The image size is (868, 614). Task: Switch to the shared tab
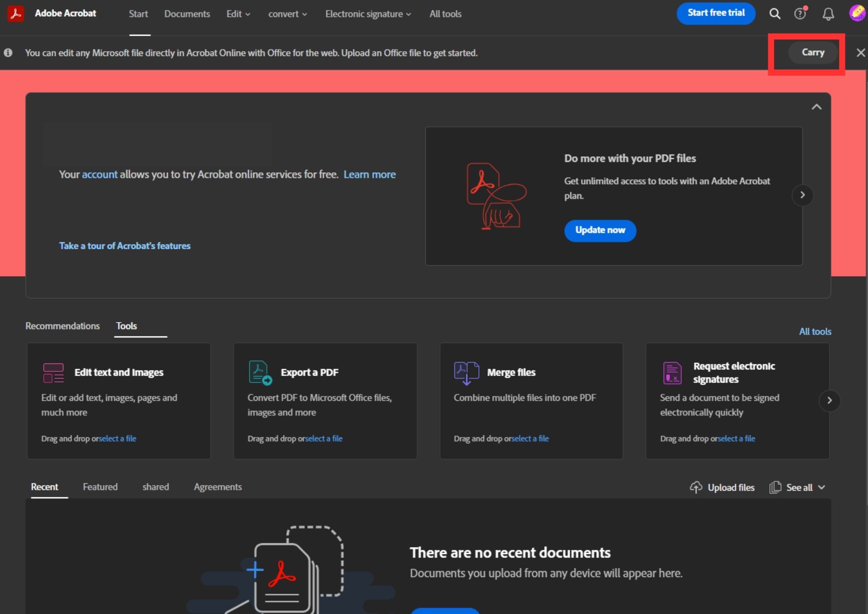156,487
